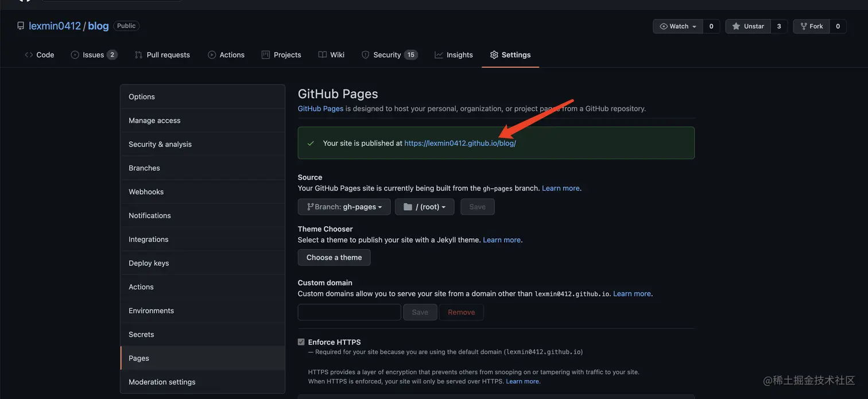Select Pages in settings sidebar
The height and width of the screenshot is (399, 868).
203,358
